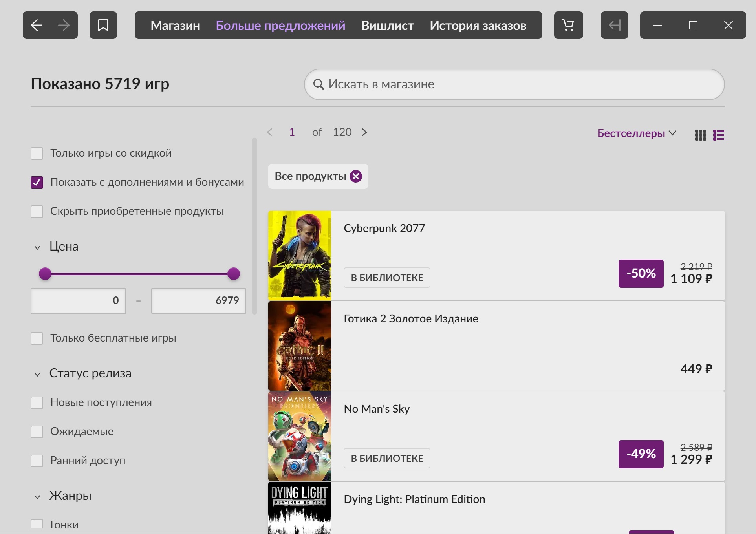This screenshot has height=534, width=756.
Task: Open the bookmark icon button
Action: (103, 25)
